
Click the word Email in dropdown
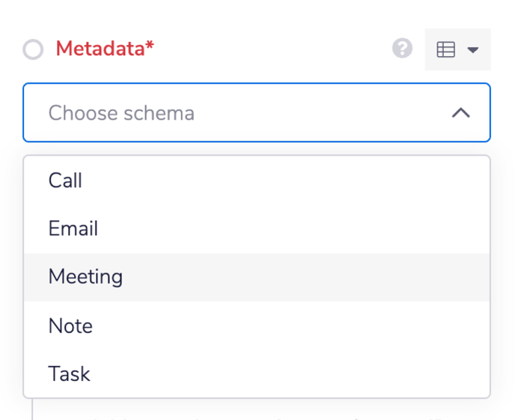[x=73, y=228]
